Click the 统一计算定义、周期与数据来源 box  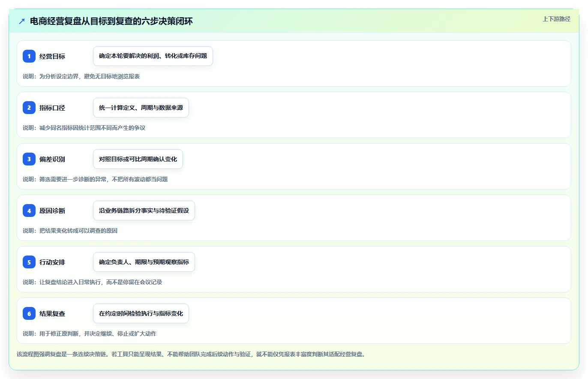[x=141, y=108]
